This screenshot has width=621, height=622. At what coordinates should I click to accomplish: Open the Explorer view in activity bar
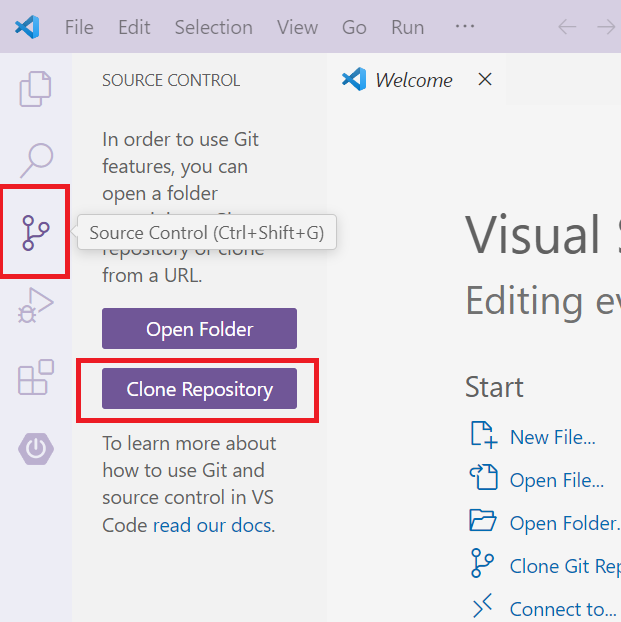coord(35,89)
